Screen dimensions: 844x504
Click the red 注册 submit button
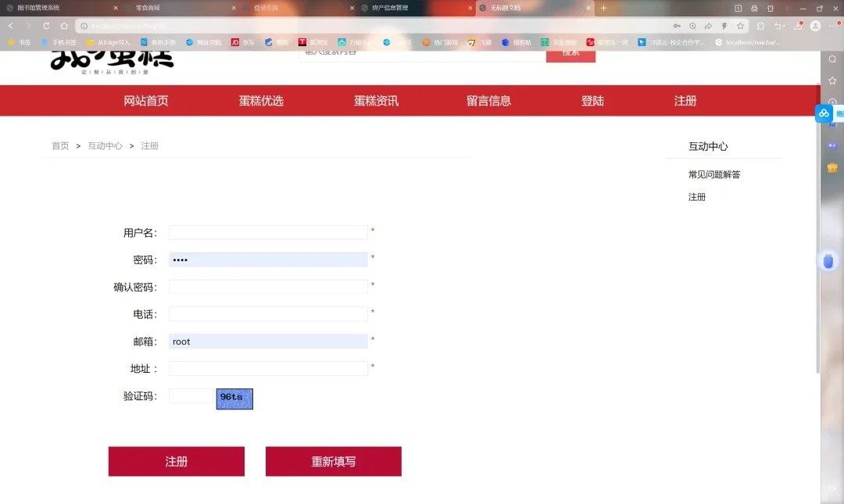pyautogui.click(x=176, y=461)
